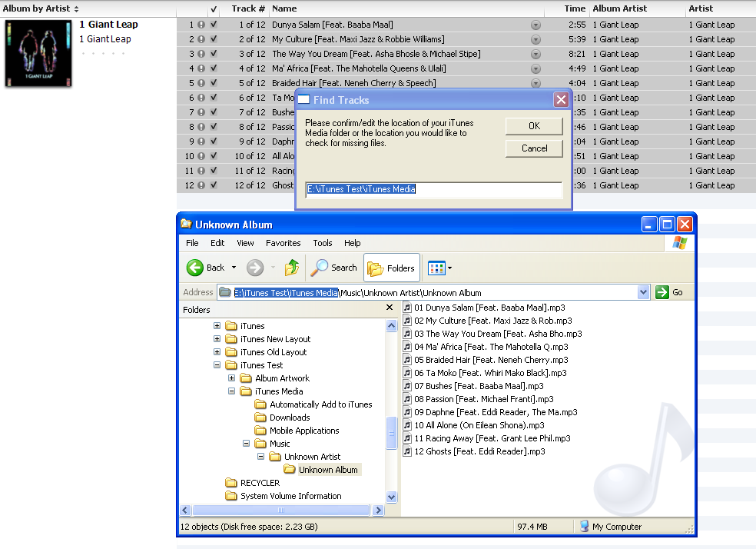Click the Up folder icon in Explorer

292,268
